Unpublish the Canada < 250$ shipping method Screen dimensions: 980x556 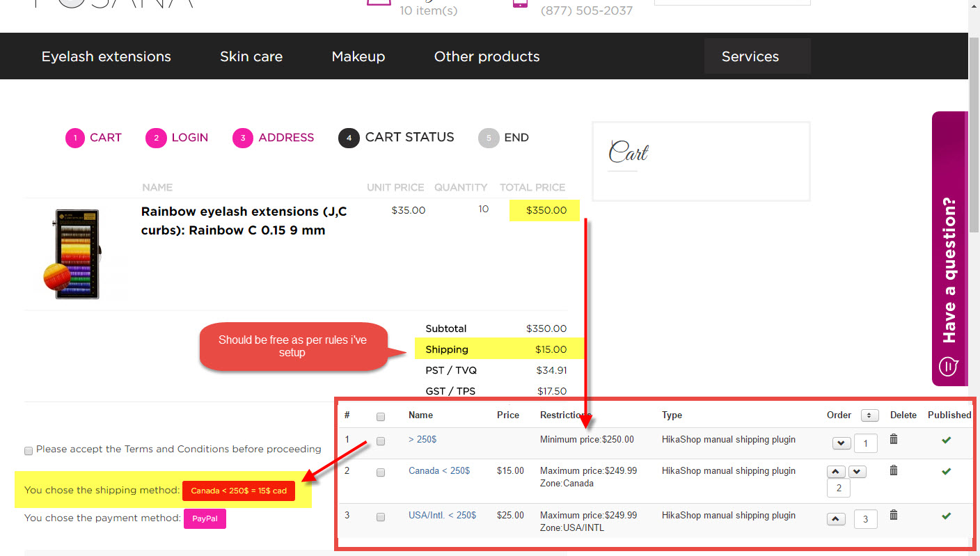pos(947,471)
